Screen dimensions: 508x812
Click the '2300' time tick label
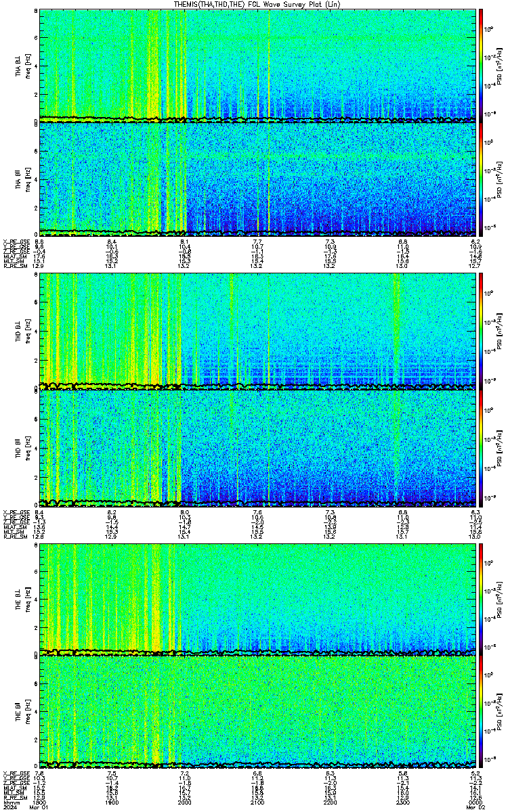403,801
